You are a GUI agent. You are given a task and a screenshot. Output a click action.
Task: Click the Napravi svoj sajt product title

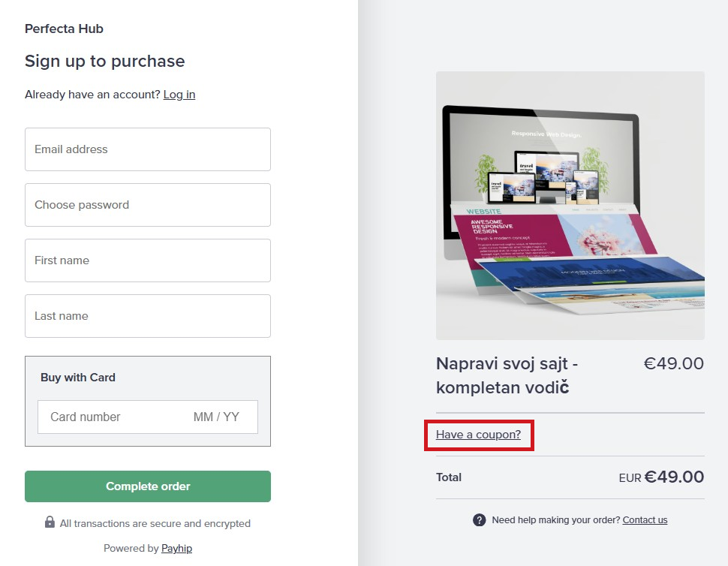point(507,375)
